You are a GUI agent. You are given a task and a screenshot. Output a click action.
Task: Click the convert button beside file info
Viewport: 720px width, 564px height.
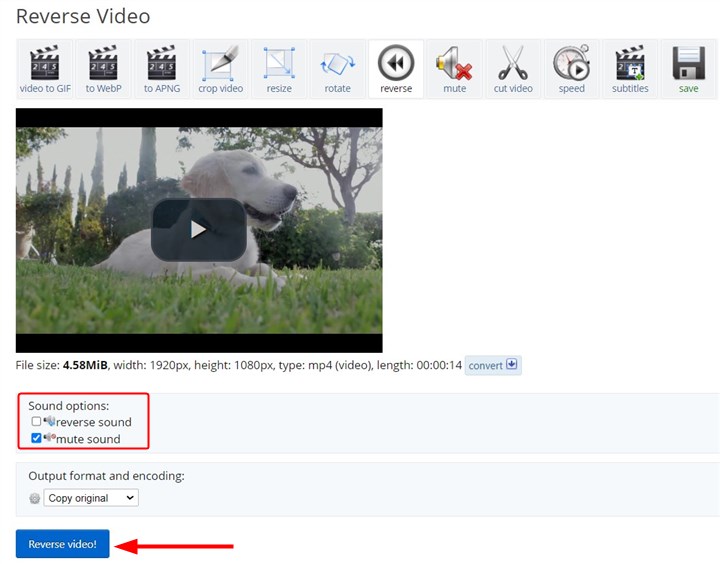tap(493, 366)
